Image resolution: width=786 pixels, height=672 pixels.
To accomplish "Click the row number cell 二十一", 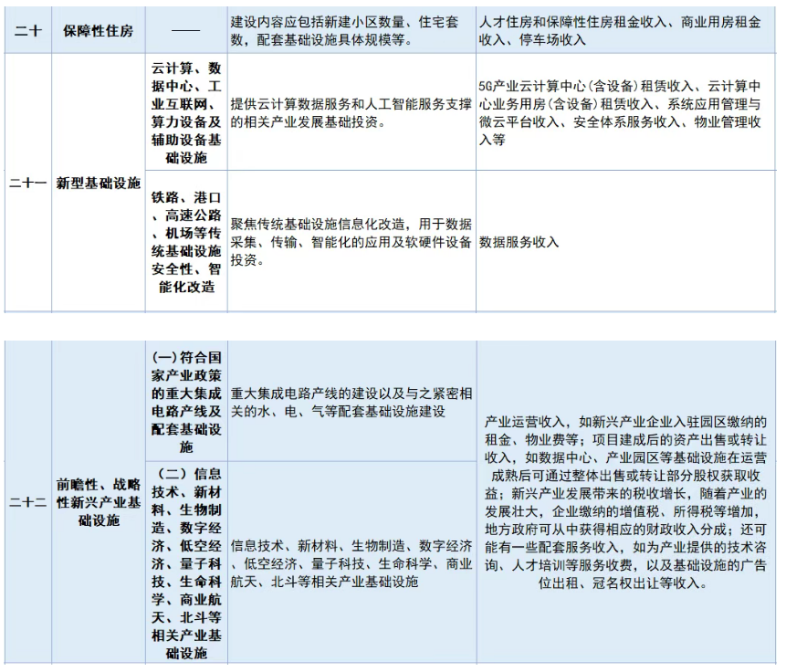I will tap(27, 183).
